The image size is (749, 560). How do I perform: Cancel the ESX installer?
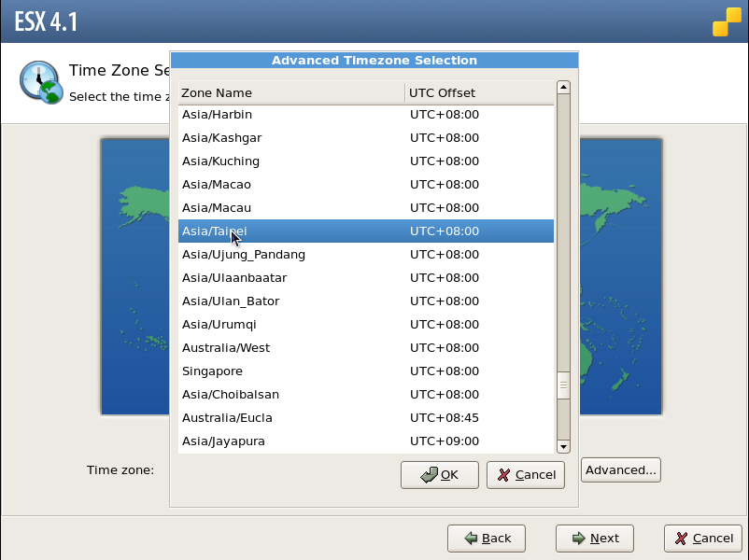[x=703, y=538]
